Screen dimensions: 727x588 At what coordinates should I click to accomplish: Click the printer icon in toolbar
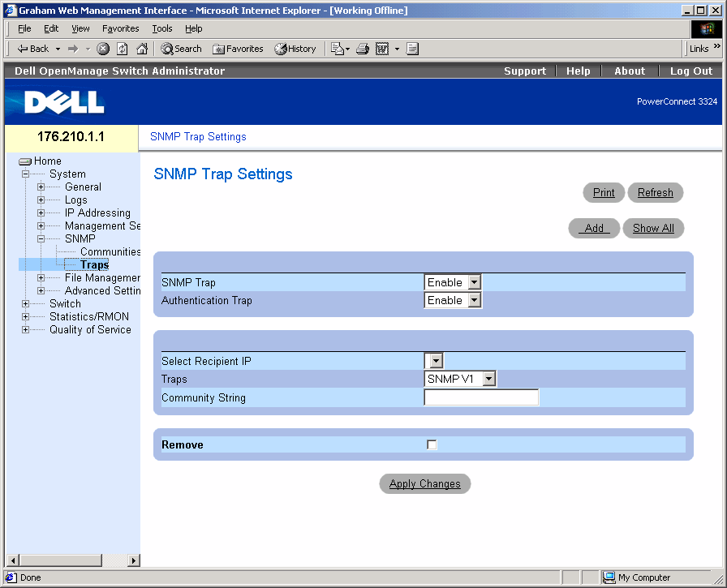point(363,49)
